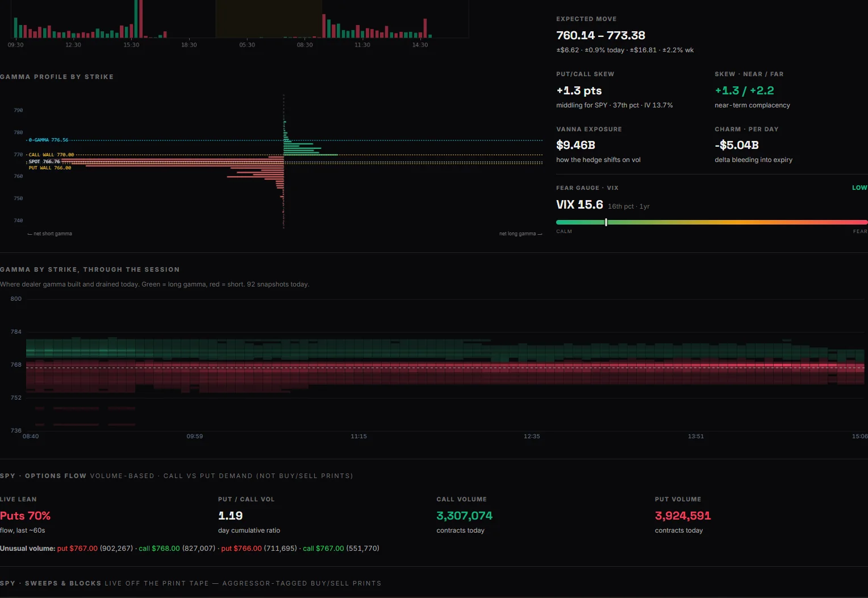
Task: Click the VIX fear gauge marker
Action: coord(606,222)
